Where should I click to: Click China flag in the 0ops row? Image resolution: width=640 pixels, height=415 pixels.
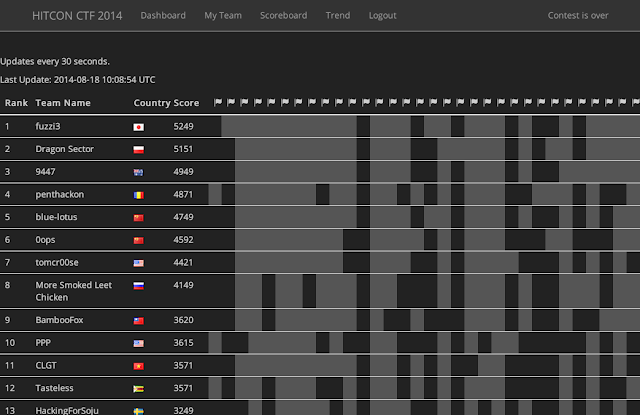click(x=138, y=241)
